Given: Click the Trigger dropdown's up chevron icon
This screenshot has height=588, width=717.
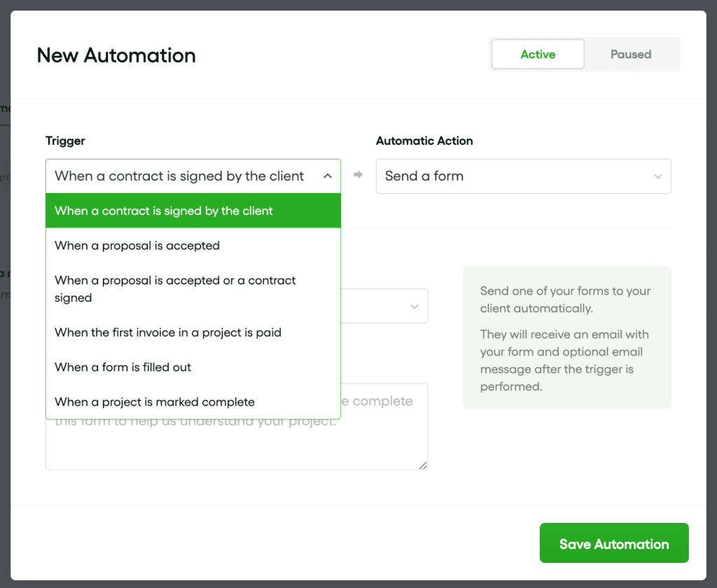Looking at the screenshot, I should [x=328, y=176].
